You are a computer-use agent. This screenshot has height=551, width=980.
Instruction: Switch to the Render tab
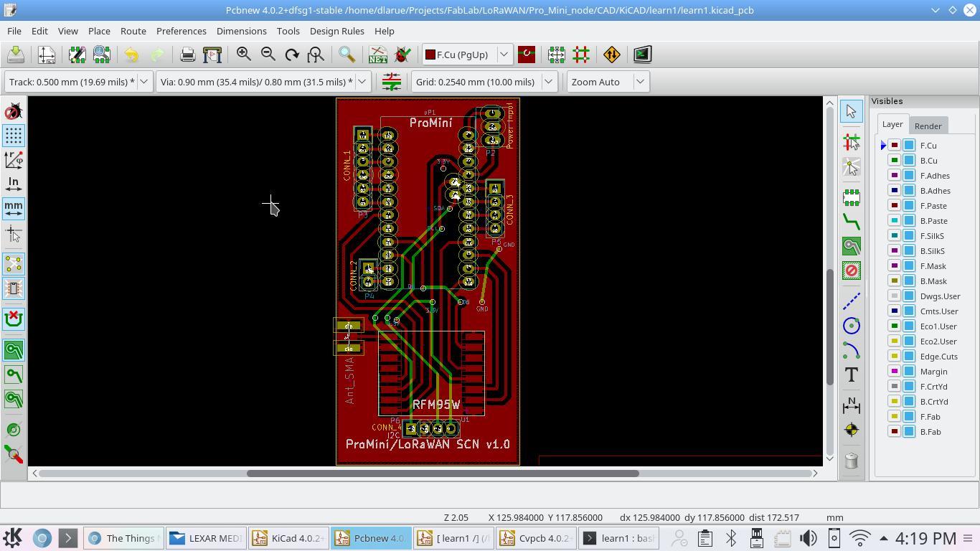tap(928, 126)
